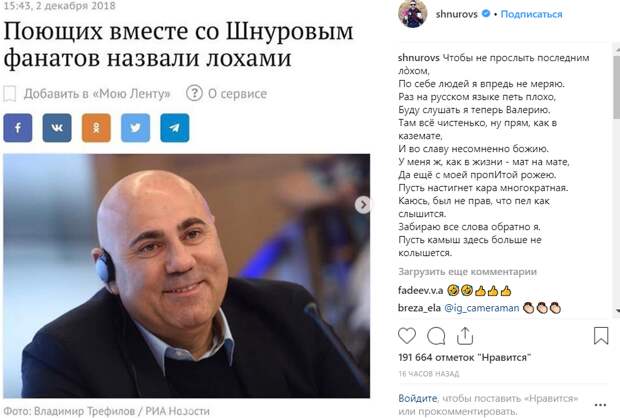This screenshot has height=418, width=620.
Task: Click the share upload arrow icon
Action: coord(465,336)
